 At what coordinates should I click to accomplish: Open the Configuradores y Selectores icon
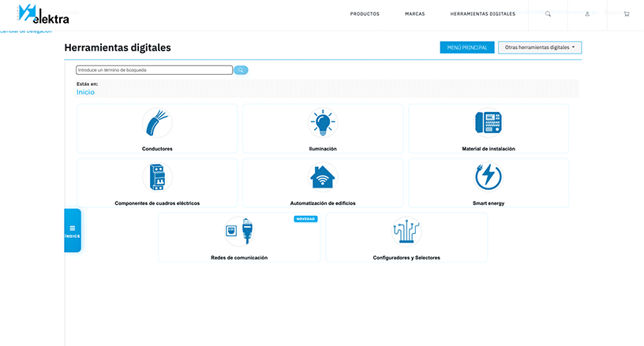click(406, 232)
